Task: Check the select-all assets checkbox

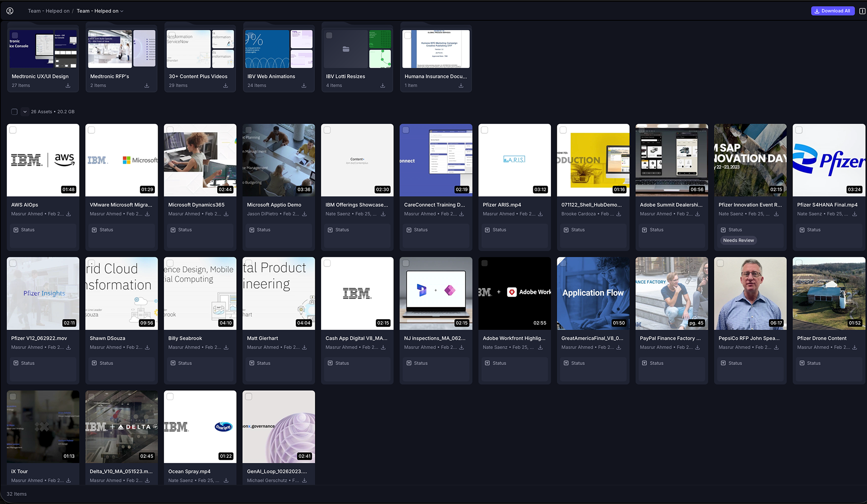Action: [14, 112]
